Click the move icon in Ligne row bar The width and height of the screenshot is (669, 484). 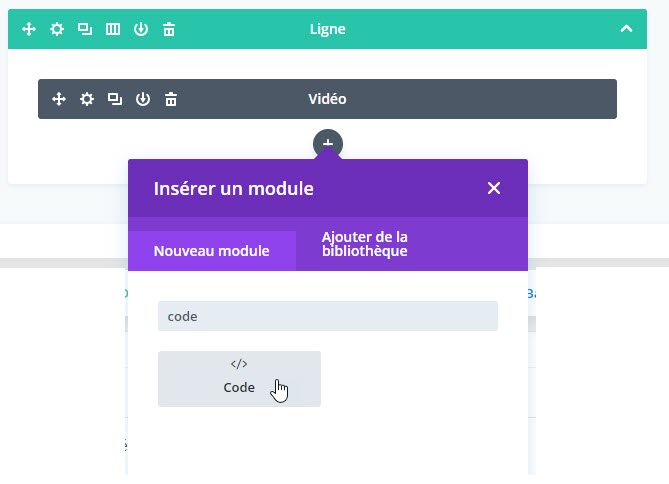(29, 29)
